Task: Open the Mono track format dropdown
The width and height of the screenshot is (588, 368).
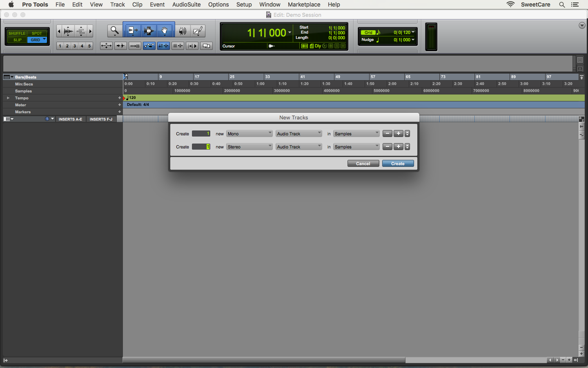Action: (249, 133)
